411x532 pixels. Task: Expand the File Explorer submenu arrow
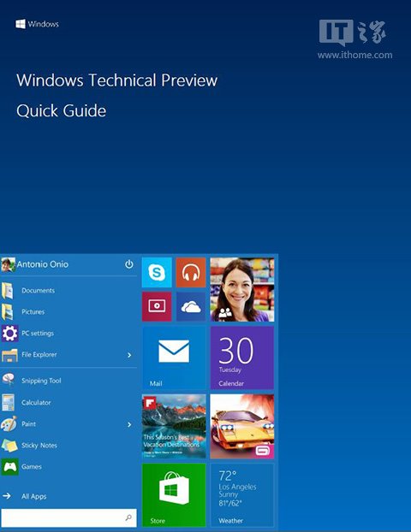coord(129,355)
